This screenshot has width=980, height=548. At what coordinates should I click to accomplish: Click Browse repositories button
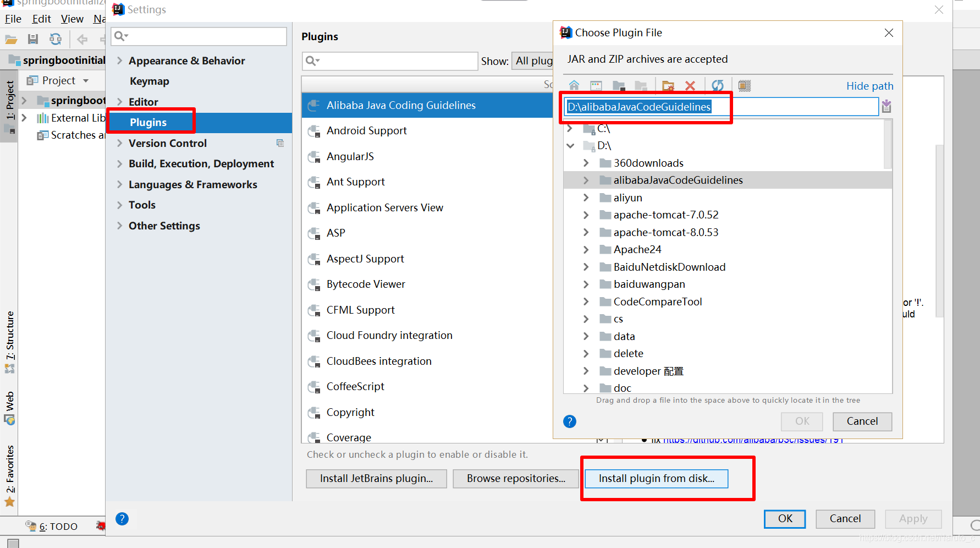click(x=516, y=479)
